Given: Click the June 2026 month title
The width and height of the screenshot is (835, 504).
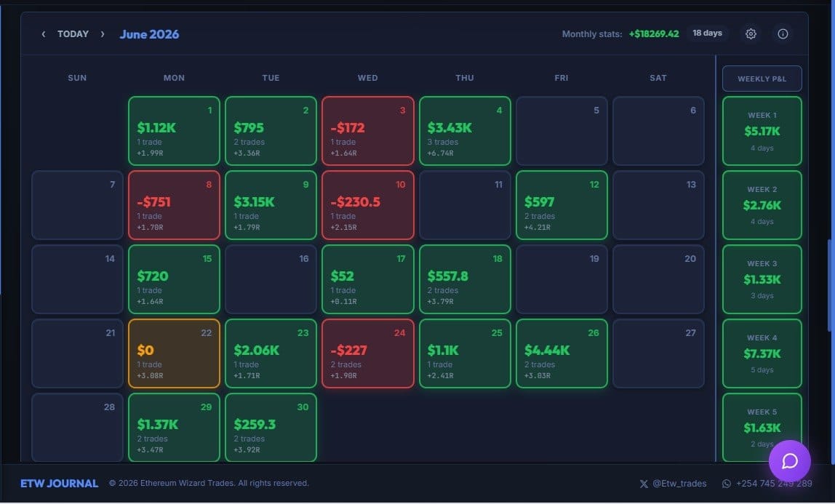Looking at the screenshot, I should pyautogui.click(x=149, y=34).
